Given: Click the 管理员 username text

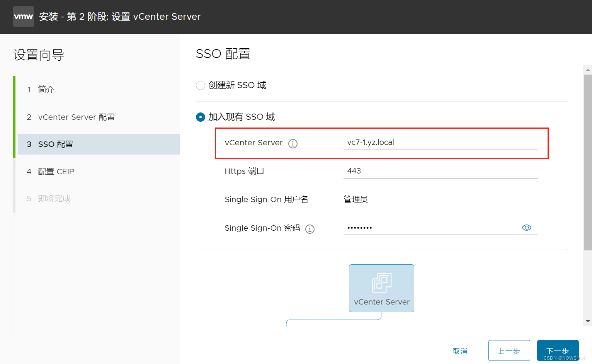Looking at the screenshot, I should [356, 199].
